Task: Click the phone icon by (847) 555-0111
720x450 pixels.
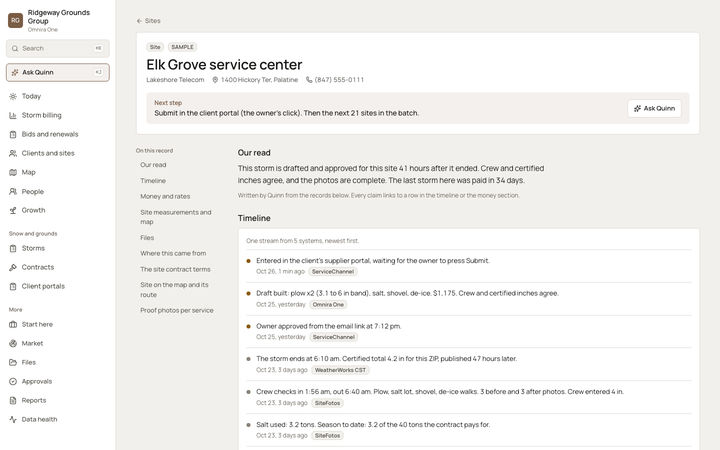Action: click(309, 80)
